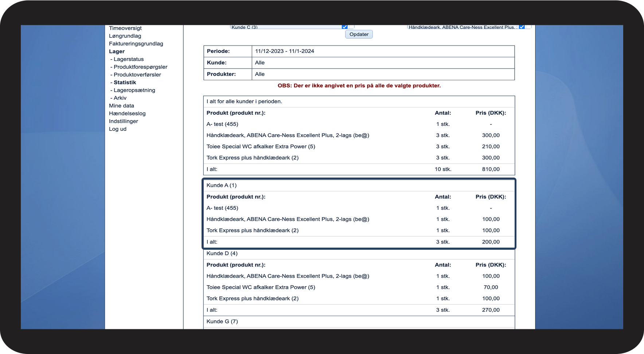644x354 pixels.
Task: Click Log ud to sign out
Action: [117, 129]
